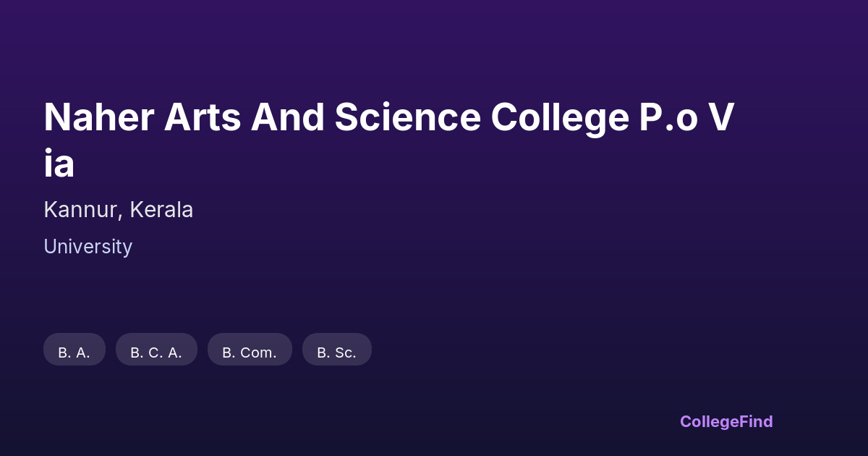Open the CollegeFind brand logo
The width and height of the screenshot is (868, 456).
726,421
